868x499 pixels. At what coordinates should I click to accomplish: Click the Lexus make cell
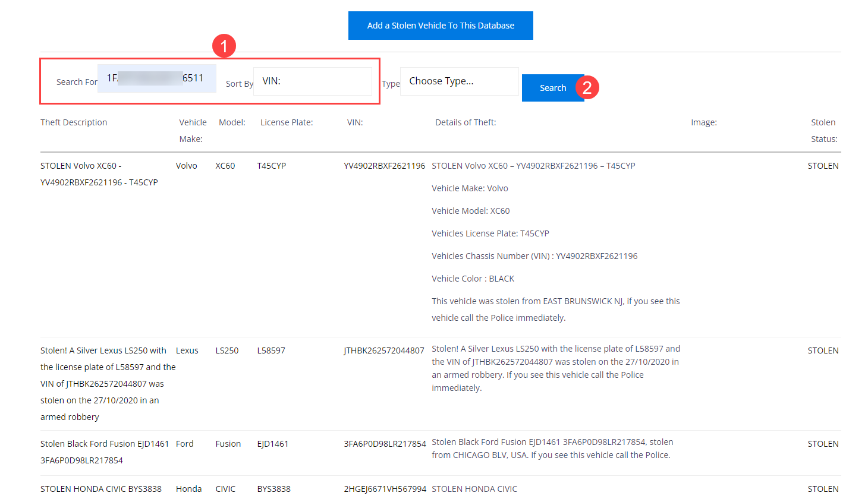(x=187, y=350)
